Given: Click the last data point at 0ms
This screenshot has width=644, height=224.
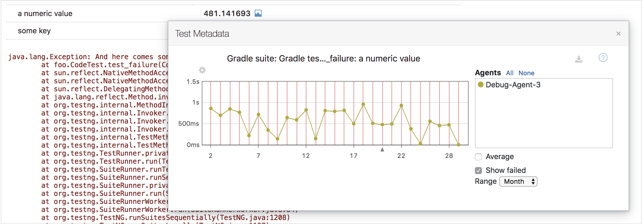Looking at the screenshot, I should (x=458, y=145).
